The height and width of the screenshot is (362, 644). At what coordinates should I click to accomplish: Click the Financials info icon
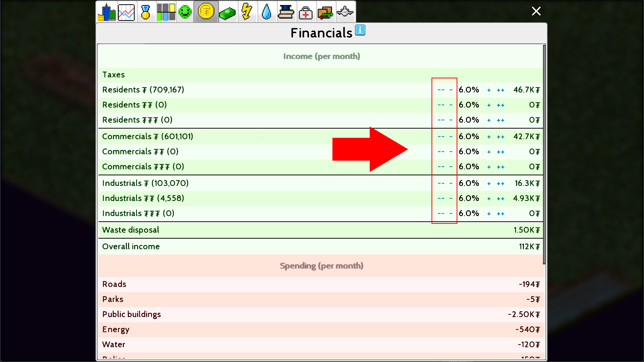pyautogui.click(x=360, y=30)
